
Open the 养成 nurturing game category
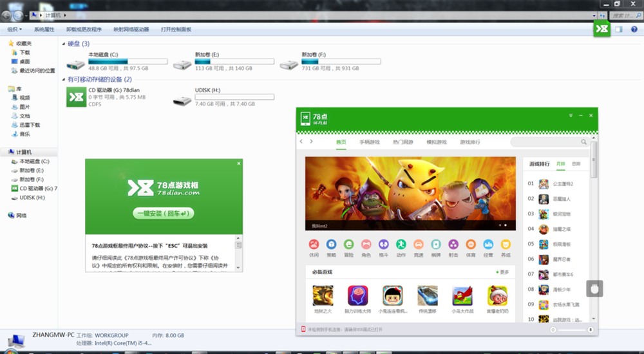[506, 245]
